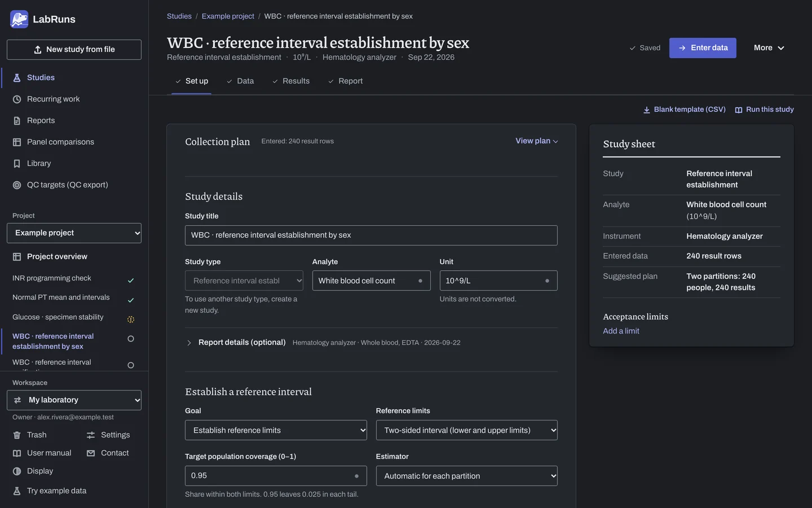Click the Settings sliders icon
The height and width of the screenshot is (508, 812).
[x=91, y=435]
